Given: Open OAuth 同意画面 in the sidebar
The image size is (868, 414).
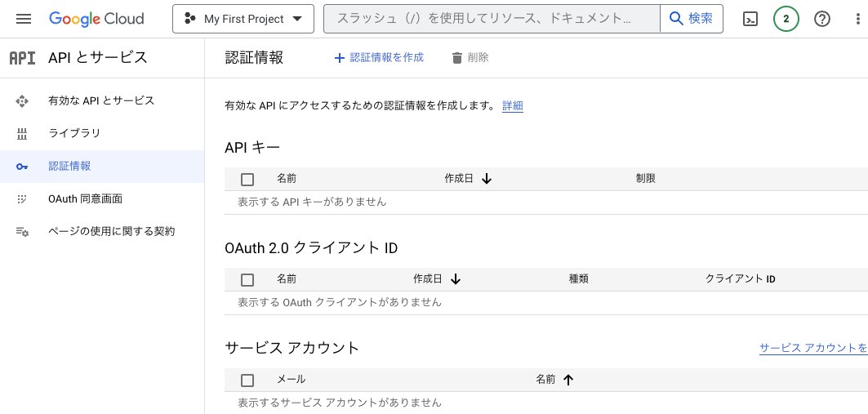Looking at the screenshot, I should pos(102,198).
